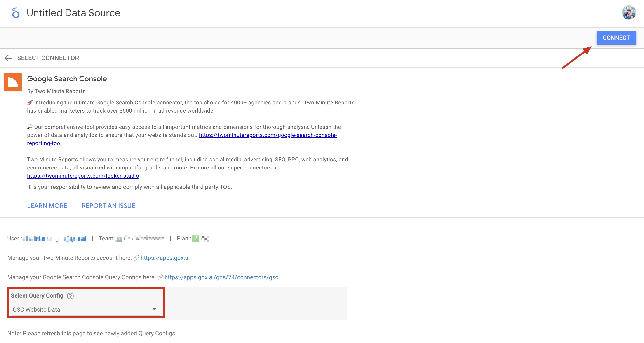Click the Looker Studio logo icon
The height and width of the screenshot is (343, 644).
16,13
